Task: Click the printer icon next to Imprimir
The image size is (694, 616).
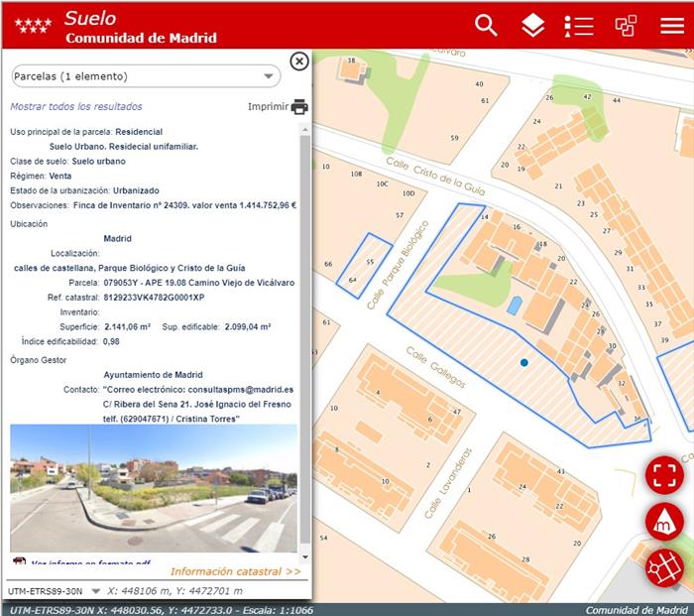Action: [x=299, y=107]
